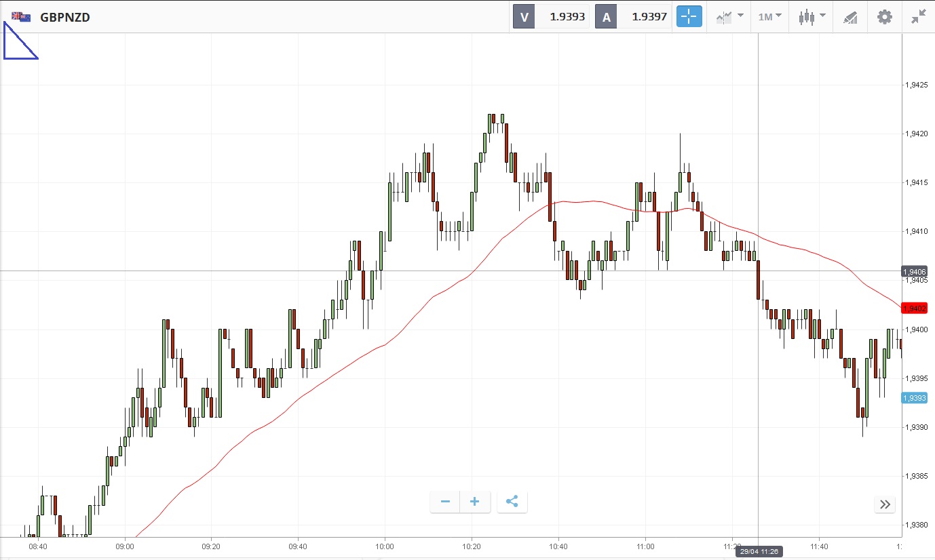
Task: Click the 1,9390 price axis label
Action: (x=917, y=427)
